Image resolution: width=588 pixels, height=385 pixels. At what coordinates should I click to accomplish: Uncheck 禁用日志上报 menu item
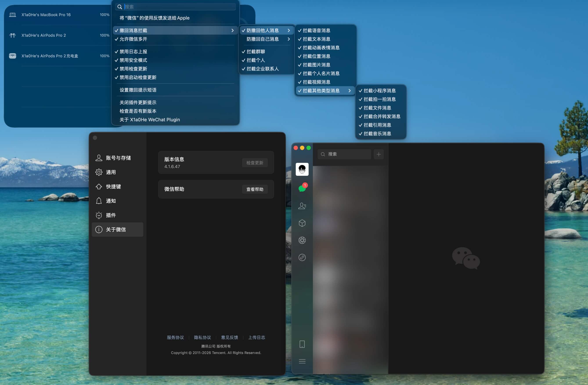133,51
